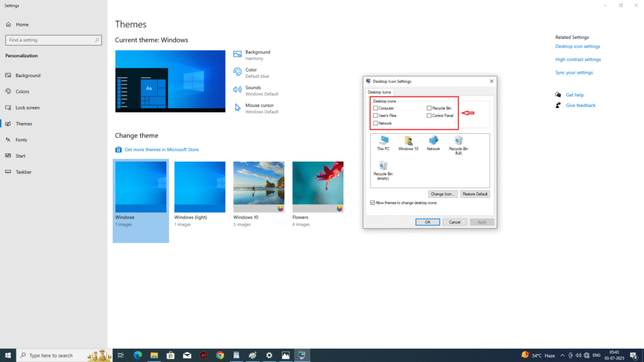Enable the Recycle Bin checkbox
The image size is (644, 362).
coord(429,108)
